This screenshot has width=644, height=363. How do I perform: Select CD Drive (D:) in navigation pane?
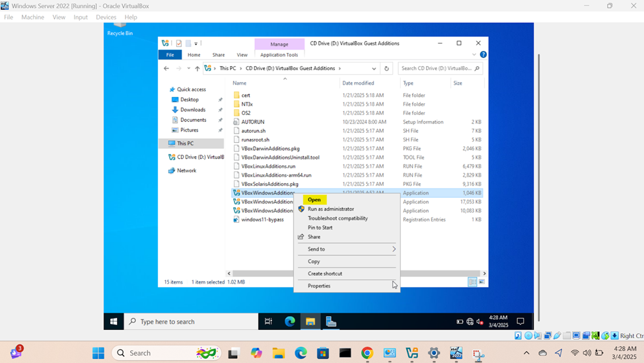click(196, 157)
